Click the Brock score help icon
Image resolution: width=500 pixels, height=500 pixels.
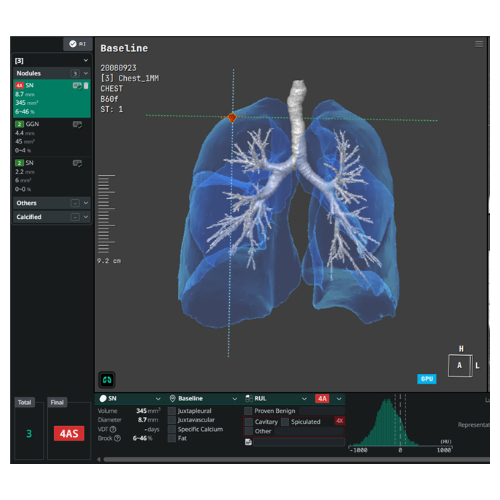(117, 438)
